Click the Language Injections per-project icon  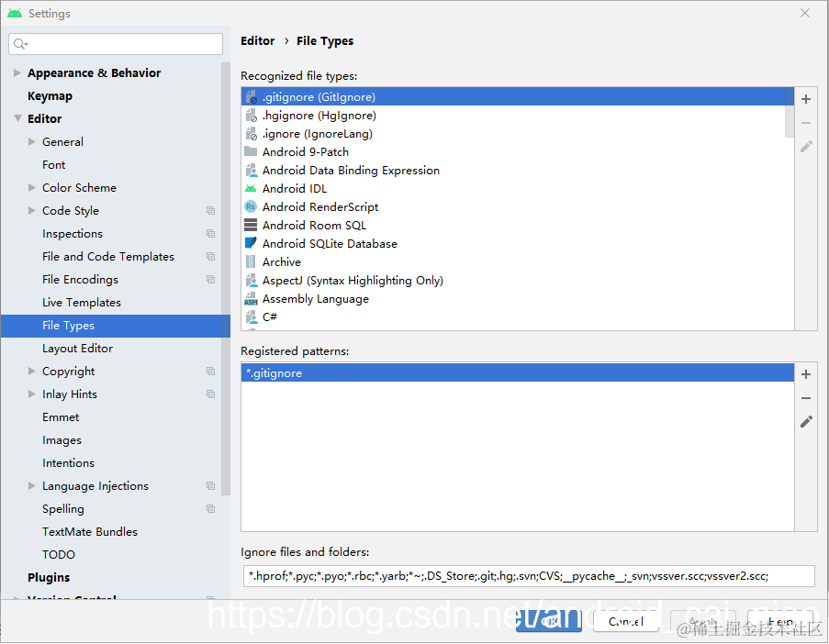tap(210, 485)
